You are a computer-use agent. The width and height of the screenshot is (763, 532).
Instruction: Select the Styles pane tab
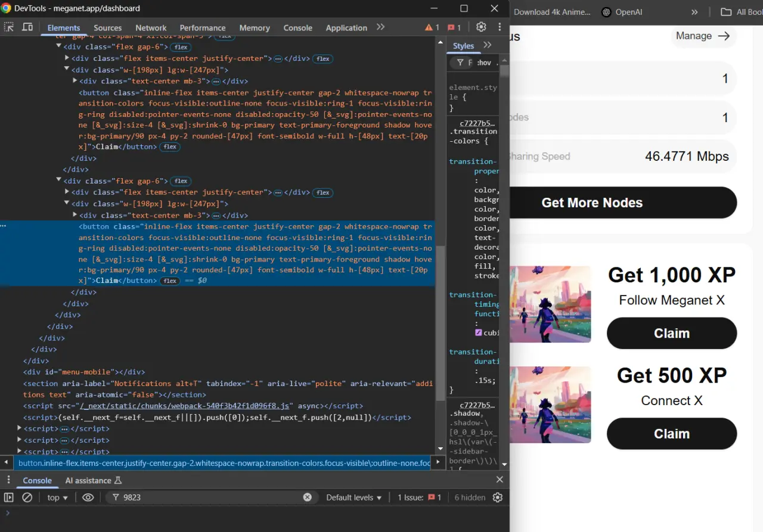click(x=463, y=46)
